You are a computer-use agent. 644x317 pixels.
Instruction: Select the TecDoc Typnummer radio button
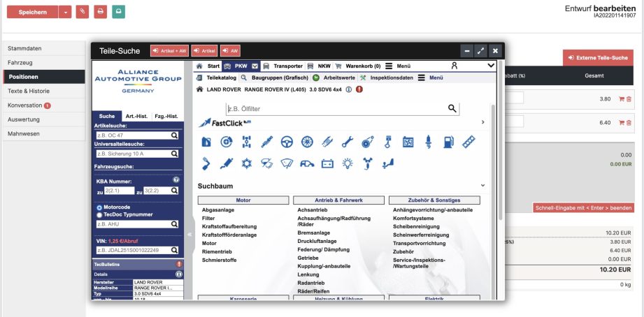click(99, 214)
